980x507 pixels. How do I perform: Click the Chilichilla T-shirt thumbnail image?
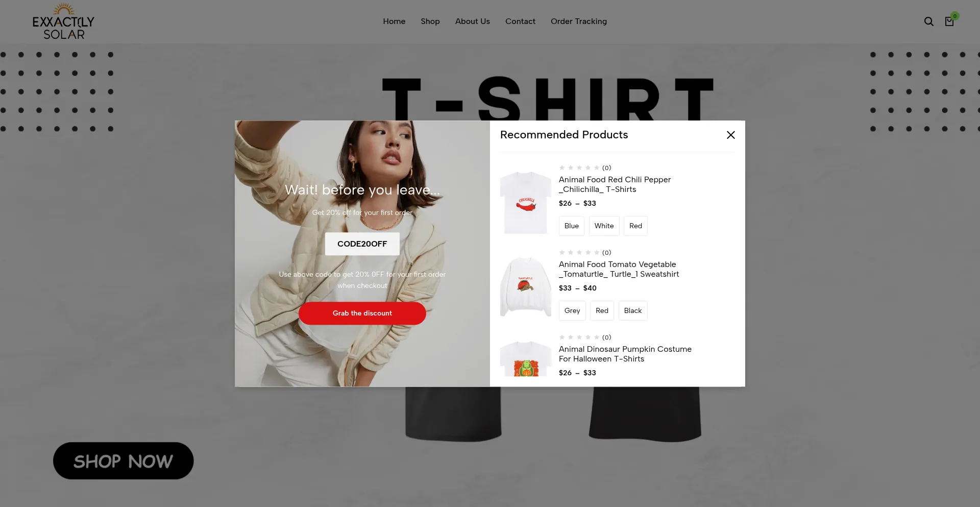tap(526, 203)
